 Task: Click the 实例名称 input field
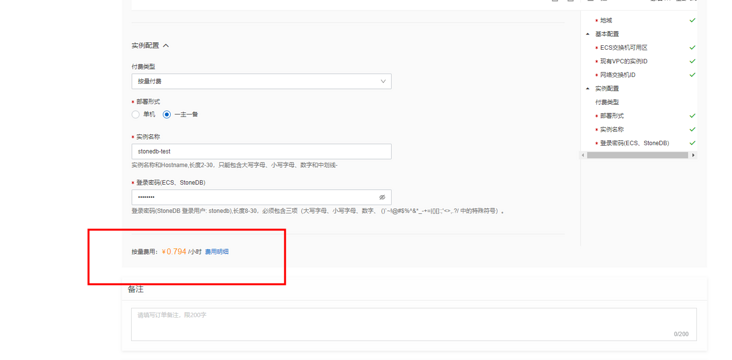tap(261, 151)
